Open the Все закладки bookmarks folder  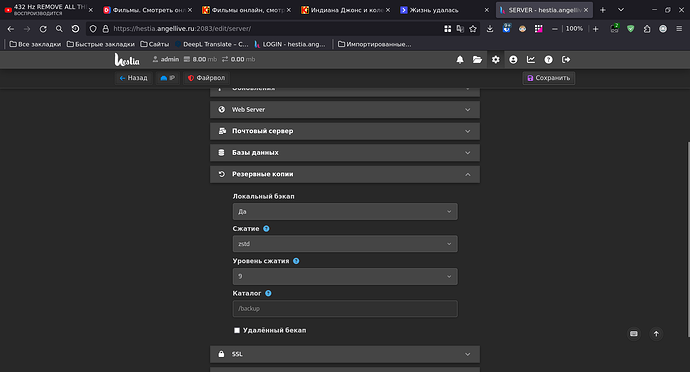click(x=35, y=44)
